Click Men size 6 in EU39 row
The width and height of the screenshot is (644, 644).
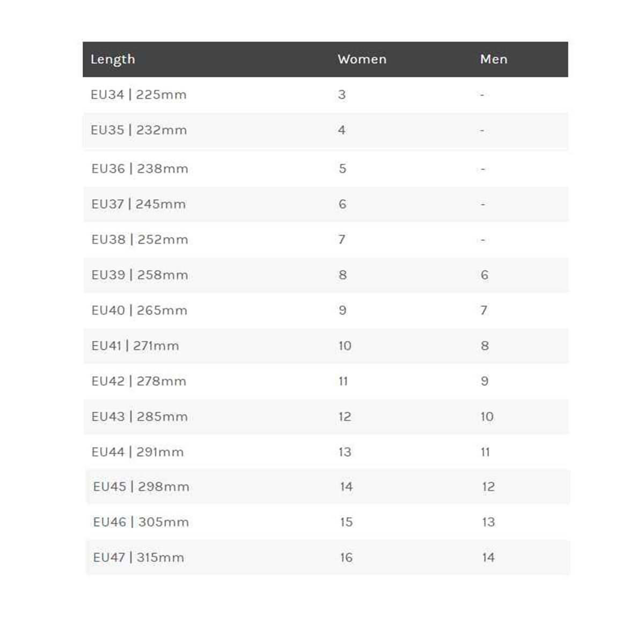[x=484, y=275]
